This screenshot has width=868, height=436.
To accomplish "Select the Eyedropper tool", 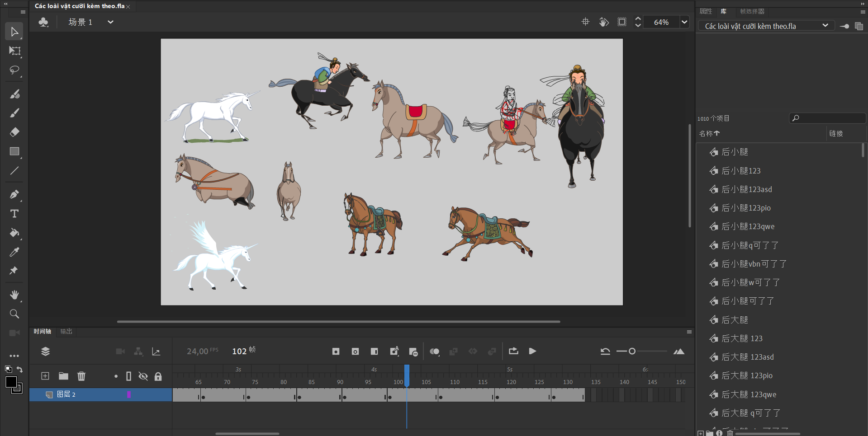I will point(14,252).
